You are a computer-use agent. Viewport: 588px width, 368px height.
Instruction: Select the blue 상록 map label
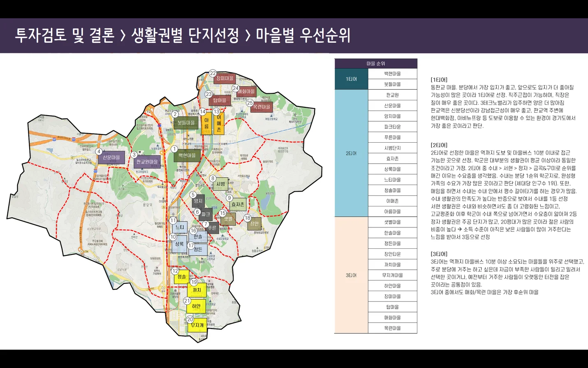(179, 244)
